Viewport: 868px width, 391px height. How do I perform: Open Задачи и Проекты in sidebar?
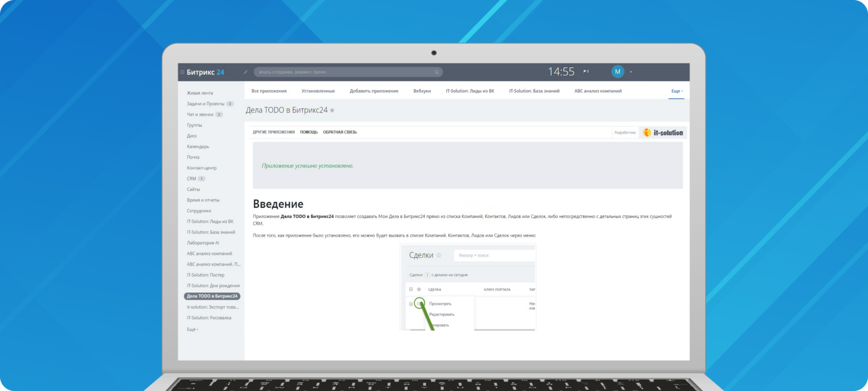point(206,104)
